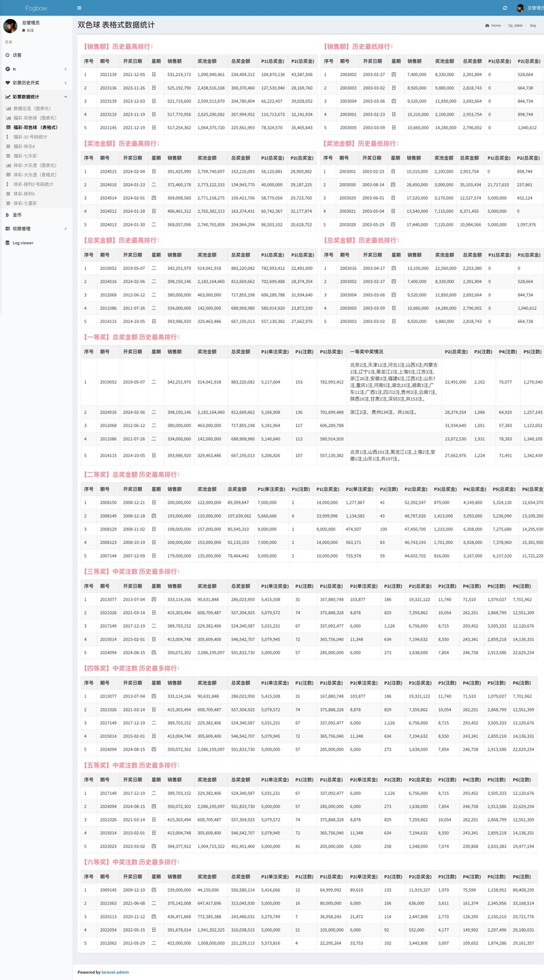
Task: Click 【一等奖】总奖金额 历史最高排行 heading
Action: (131, 337)
